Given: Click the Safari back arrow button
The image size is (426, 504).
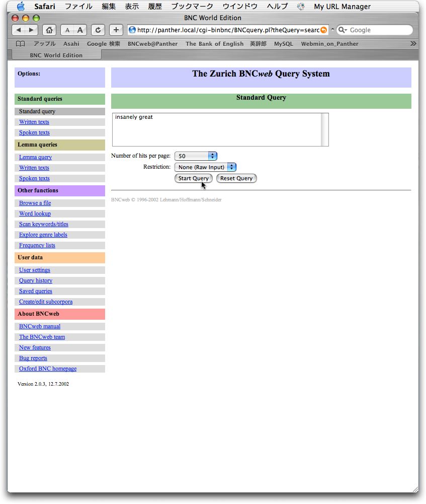Looking at the screenshot, I should 19,30.
